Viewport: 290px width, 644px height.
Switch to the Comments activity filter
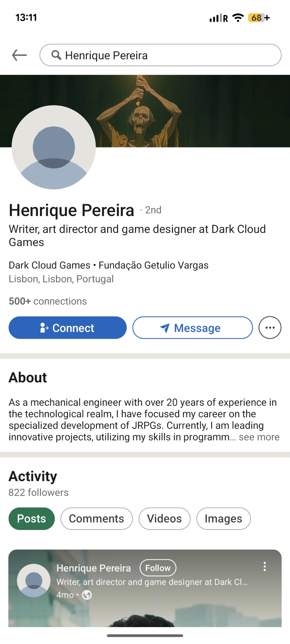(96, 518)
